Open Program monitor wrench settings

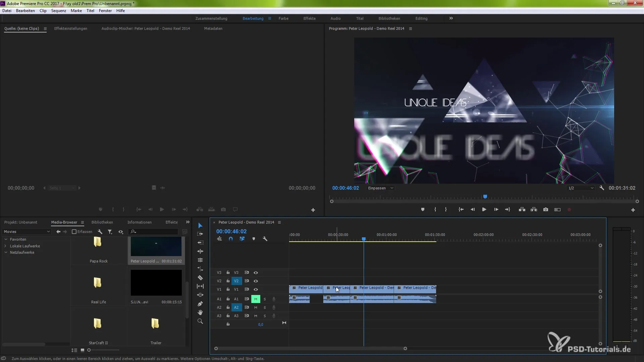[x=602, y=188]
